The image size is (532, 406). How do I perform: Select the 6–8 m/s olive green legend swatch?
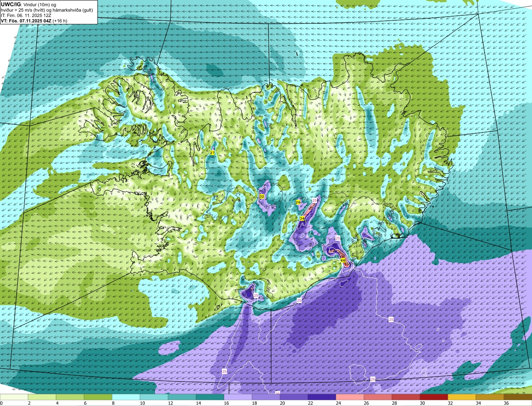click(98, 397)
